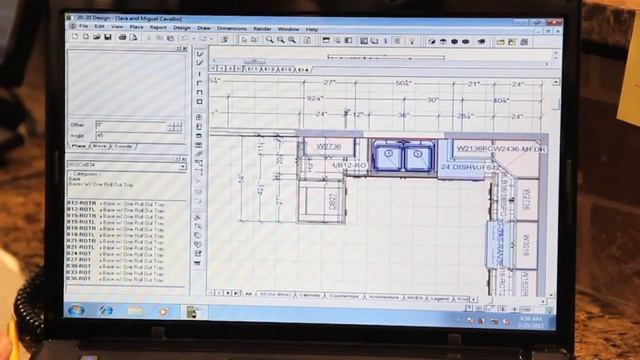640x360 pixels.
Task: Click the second checkmark tool in vertical toolbar
Action: 200,63
